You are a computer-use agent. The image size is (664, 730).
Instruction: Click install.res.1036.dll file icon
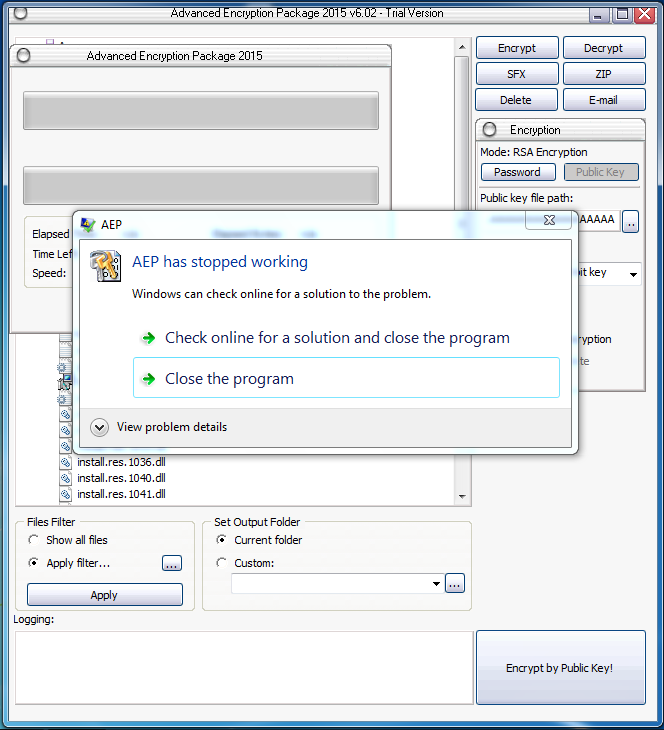(66, 462)
